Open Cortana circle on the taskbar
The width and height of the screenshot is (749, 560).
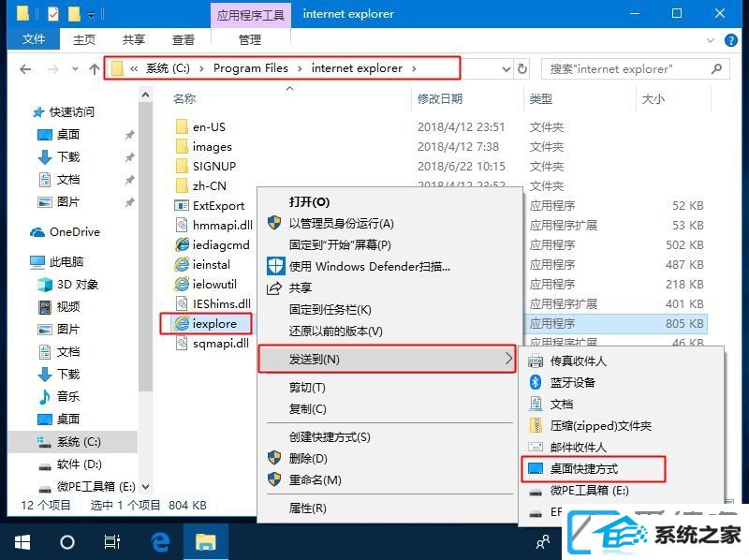tap(66, 542)
